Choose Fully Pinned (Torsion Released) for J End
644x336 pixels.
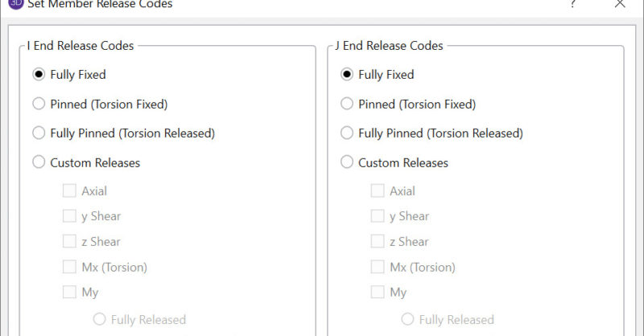point(347,133)
